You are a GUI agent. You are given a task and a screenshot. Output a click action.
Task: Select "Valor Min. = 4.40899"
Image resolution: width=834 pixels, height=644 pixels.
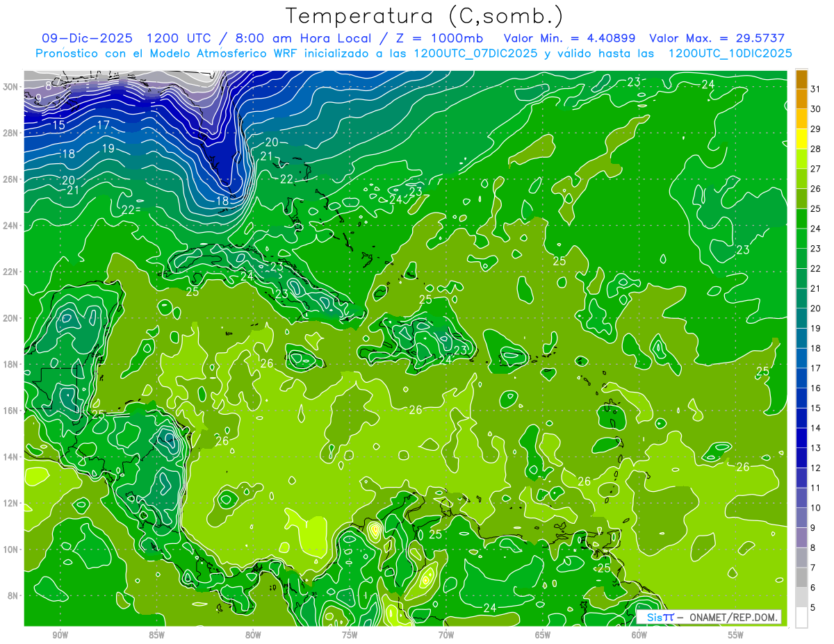(569, 38)
